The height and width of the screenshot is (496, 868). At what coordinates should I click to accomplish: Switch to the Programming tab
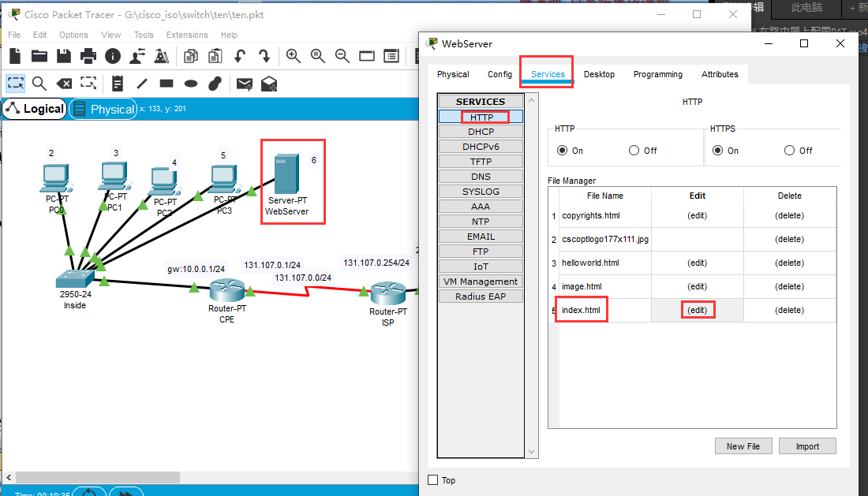[658, 74]
